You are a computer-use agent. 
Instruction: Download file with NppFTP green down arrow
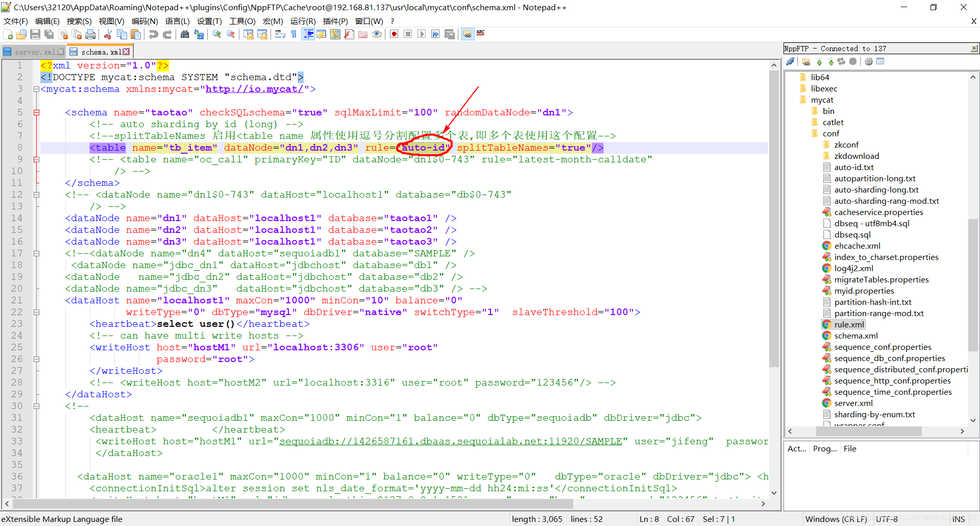(819, 62)
